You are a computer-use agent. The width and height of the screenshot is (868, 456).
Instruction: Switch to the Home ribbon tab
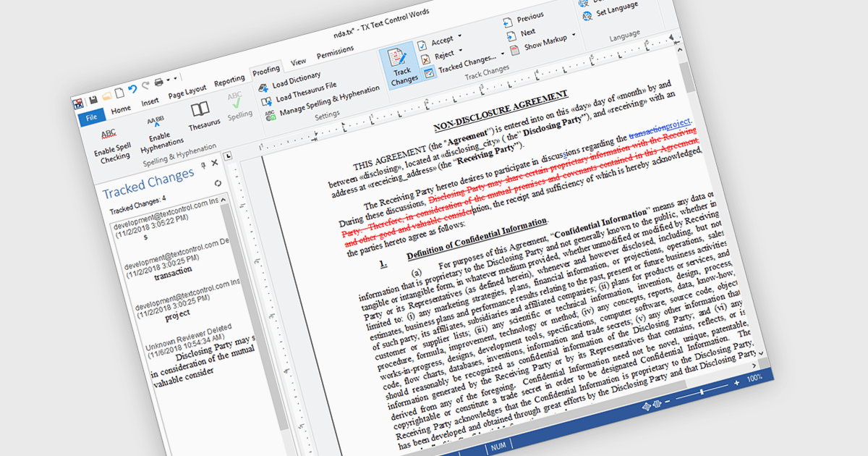point(121,109)
